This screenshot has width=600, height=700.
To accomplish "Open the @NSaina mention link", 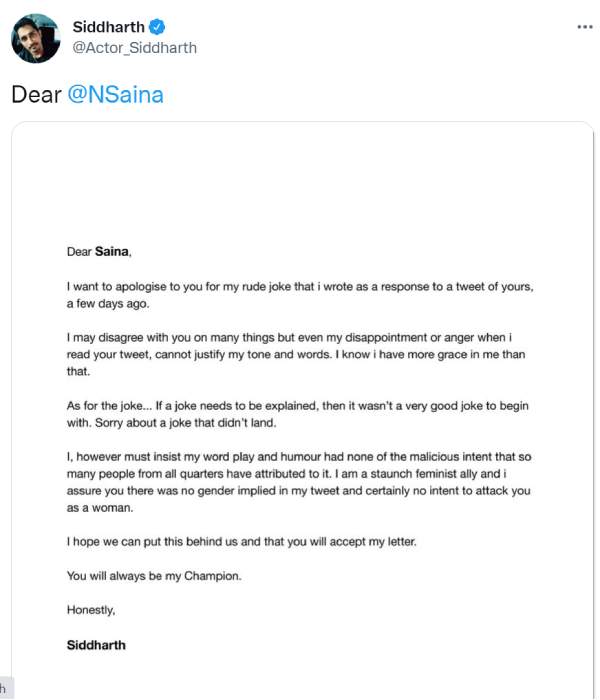I will [x=114, y=94].
